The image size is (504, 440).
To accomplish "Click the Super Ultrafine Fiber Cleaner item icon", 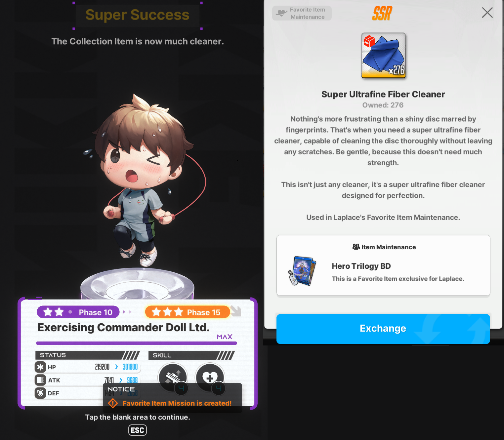I will click(x=383, y=56).
